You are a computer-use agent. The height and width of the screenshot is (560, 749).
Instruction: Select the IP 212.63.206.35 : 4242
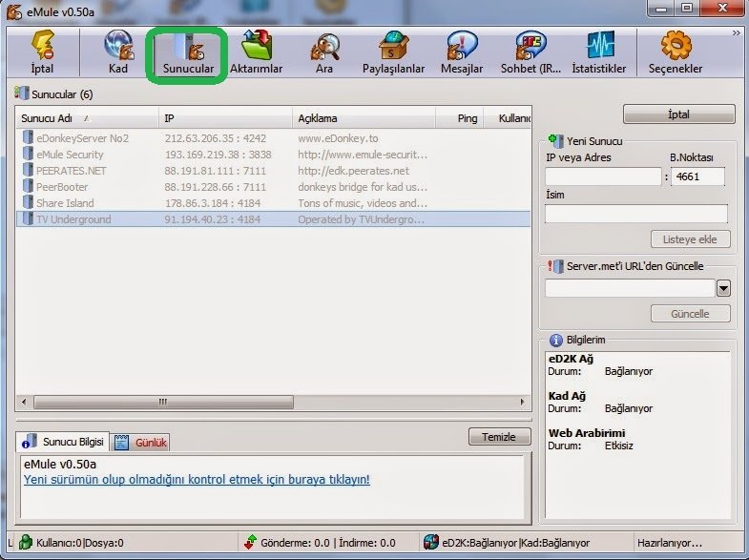pos(216,138)
